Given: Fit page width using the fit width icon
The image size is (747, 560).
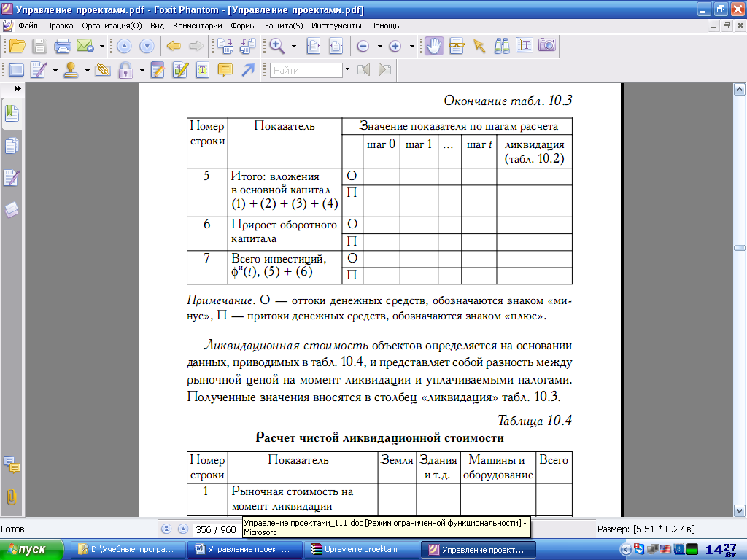Looking at the screenshot, I should (336, 46).
